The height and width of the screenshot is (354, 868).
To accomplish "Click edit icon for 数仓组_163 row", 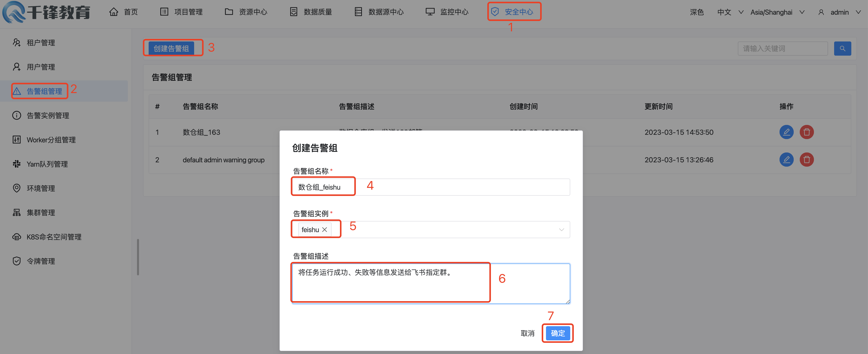I will [786, 132].
